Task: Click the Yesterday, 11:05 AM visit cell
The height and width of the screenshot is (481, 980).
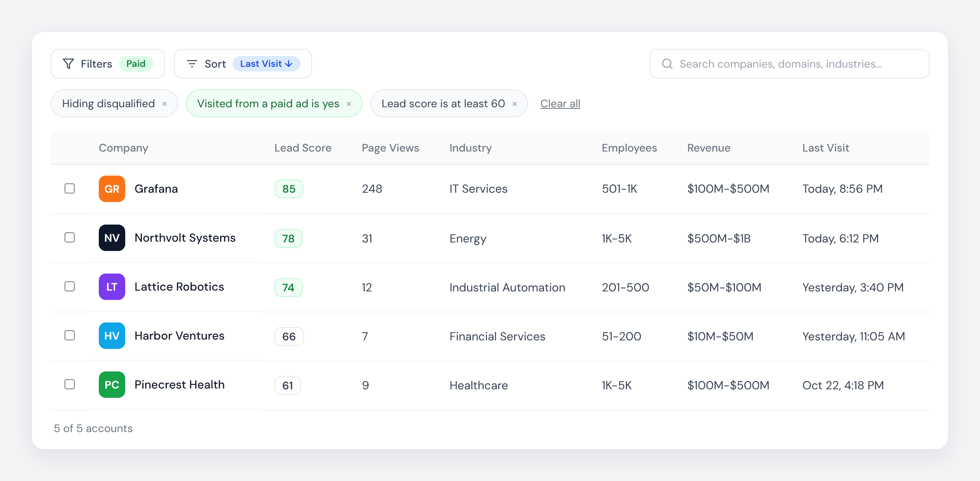Action: pyautogui.click(x=854, y=336)
